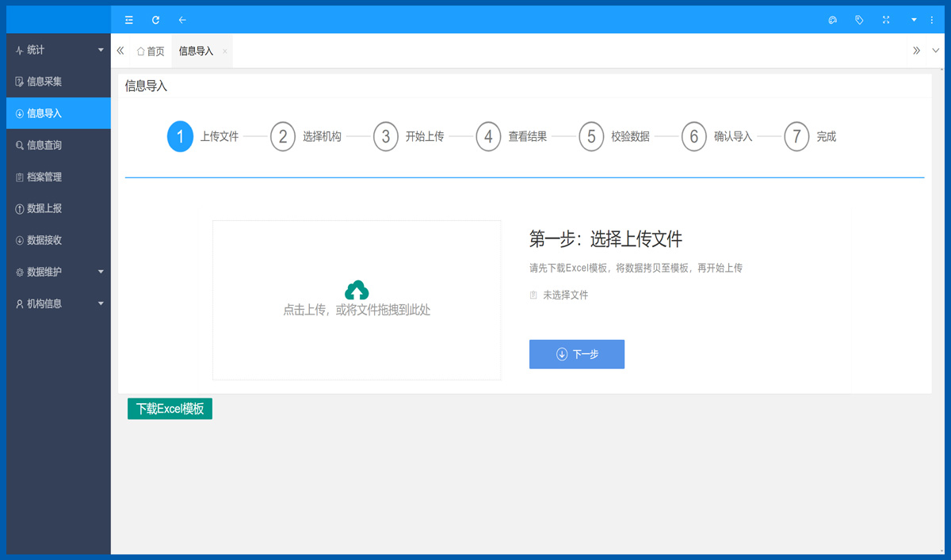Image resolution: width=951 pixels, height=560 pixels.
Task: Open the user dropdown caret in header
Action: tap(914, 20)
